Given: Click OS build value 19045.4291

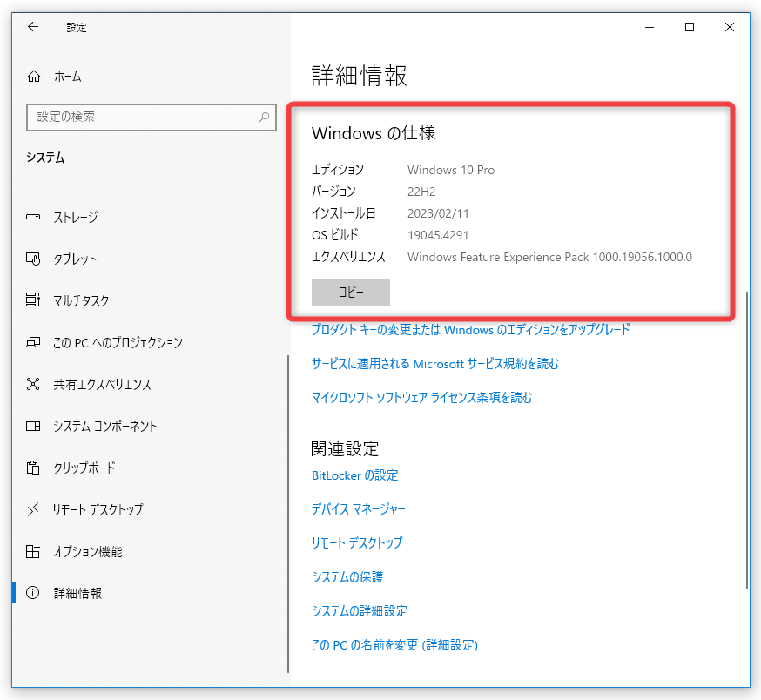Looking at the screenshot, I should click(x=438, y=235).
